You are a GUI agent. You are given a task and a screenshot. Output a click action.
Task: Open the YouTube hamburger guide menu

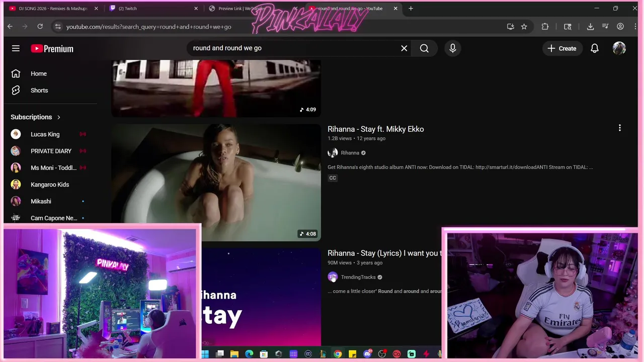(x=16, y=48)
